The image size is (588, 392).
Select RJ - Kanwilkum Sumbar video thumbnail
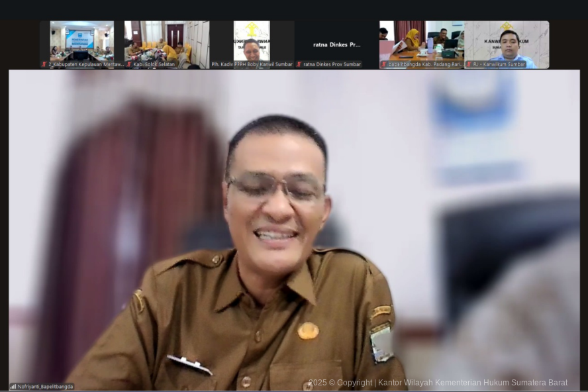coord(507,41)
